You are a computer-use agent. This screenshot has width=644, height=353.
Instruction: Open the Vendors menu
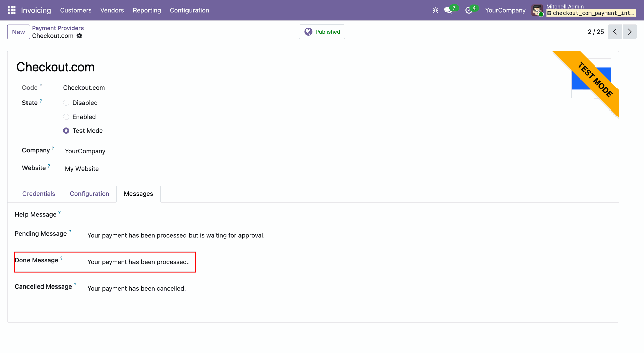(112, 10)
